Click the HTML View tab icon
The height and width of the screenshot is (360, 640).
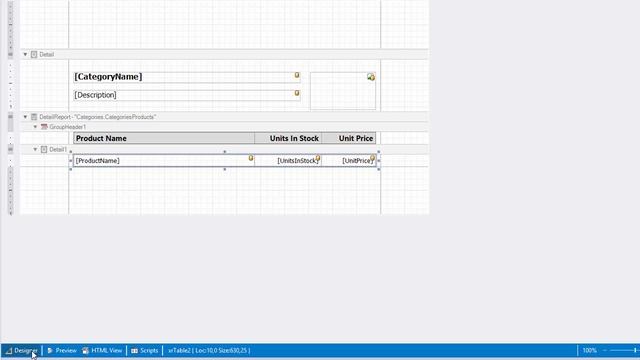click(x=85, y=351)
